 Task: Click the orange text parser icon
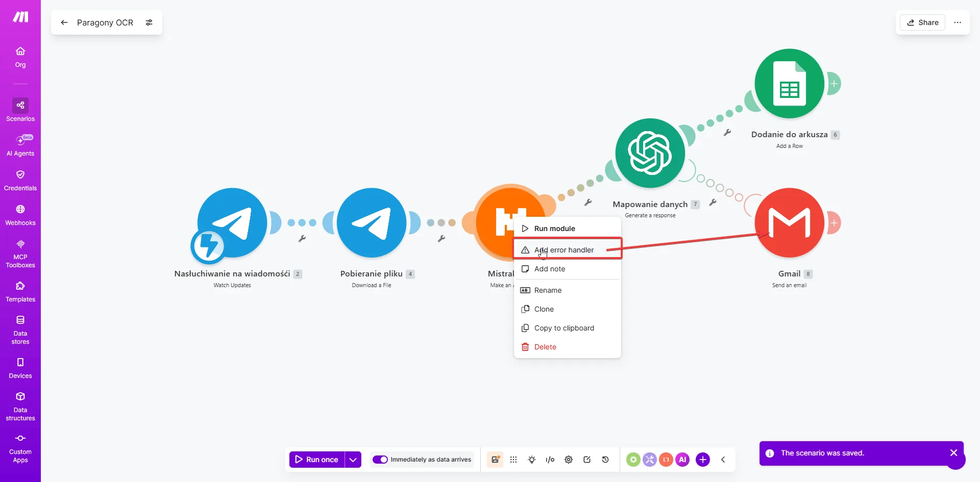pyautogui.click(x=666, y=460)
